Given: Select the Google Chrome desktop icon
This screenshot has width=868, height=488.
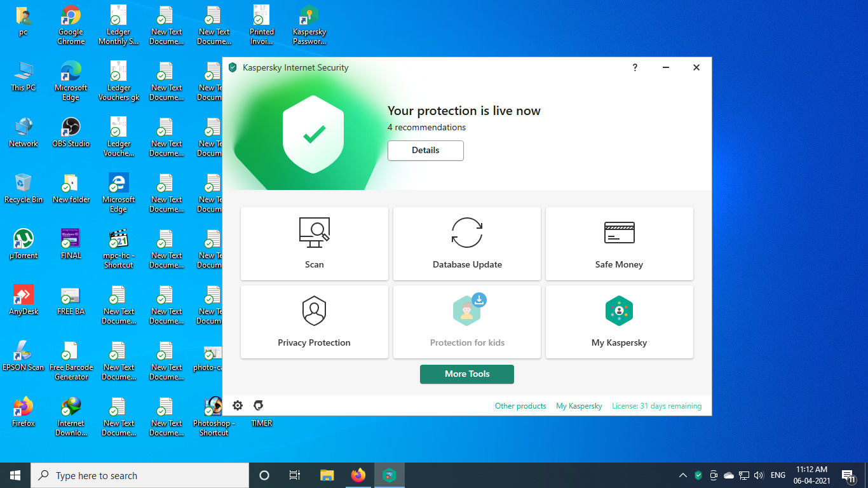Looking at the screenshot, I should point(71,25).
